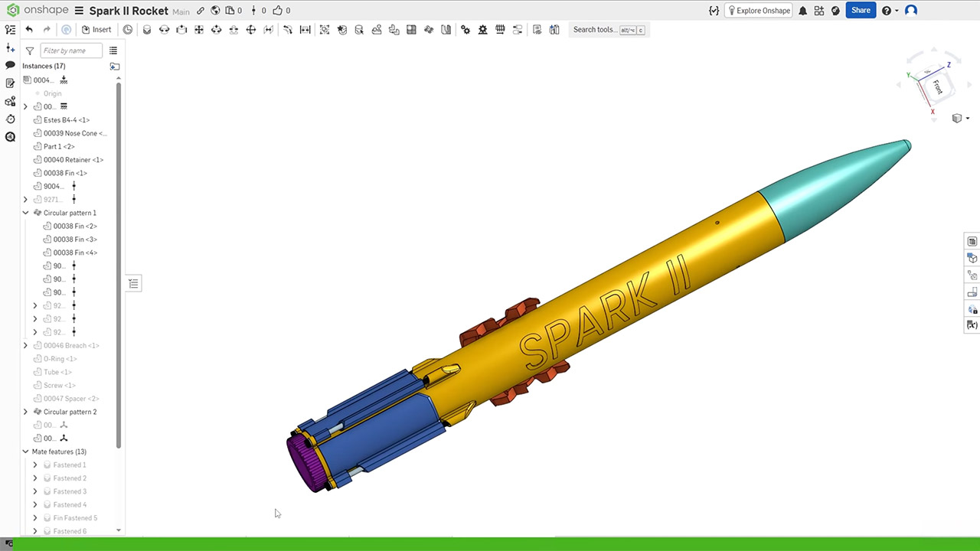Open the App Store grid icon
The image size is (980, 551).
click(819, 11)
